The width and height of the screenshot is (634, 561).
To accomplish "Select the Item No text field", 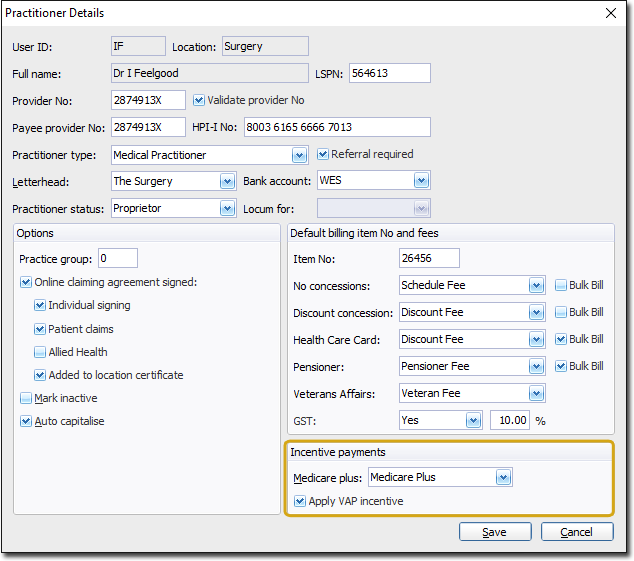I will (428, 258).
